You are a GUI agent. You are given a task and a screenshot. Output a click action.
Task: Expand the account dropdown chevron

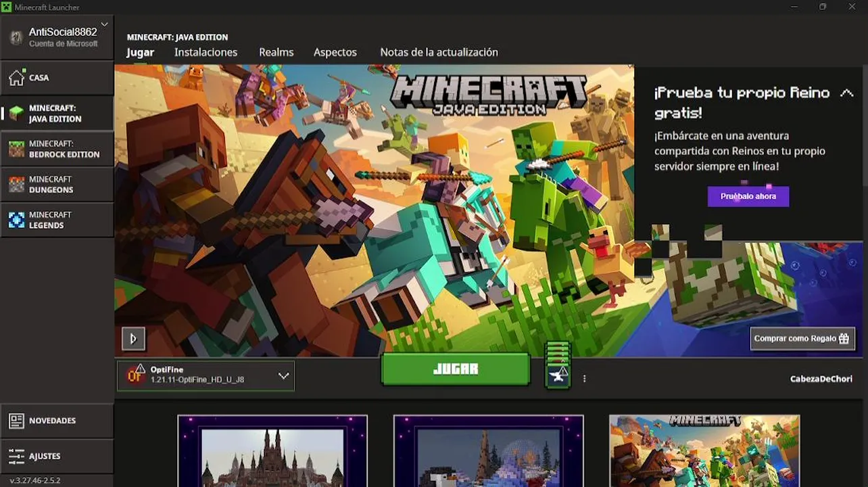click(x=104, y=25)
